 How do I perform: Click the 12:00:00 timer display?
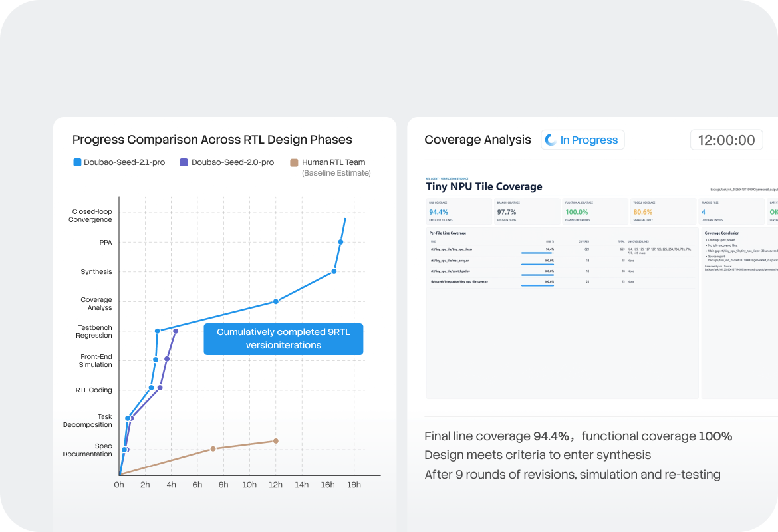pyautogui.click(x=726, y=140)
